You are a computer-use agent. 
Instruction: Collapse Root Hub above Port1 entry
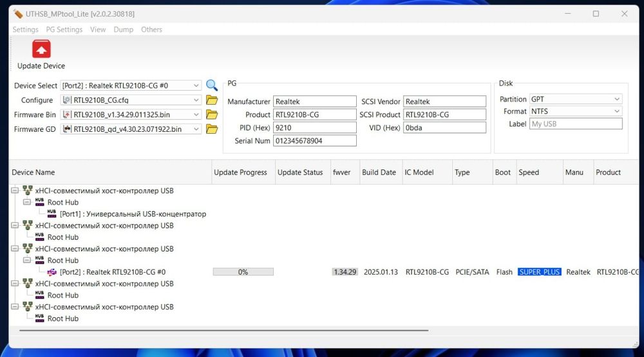[x=26, y=202]
